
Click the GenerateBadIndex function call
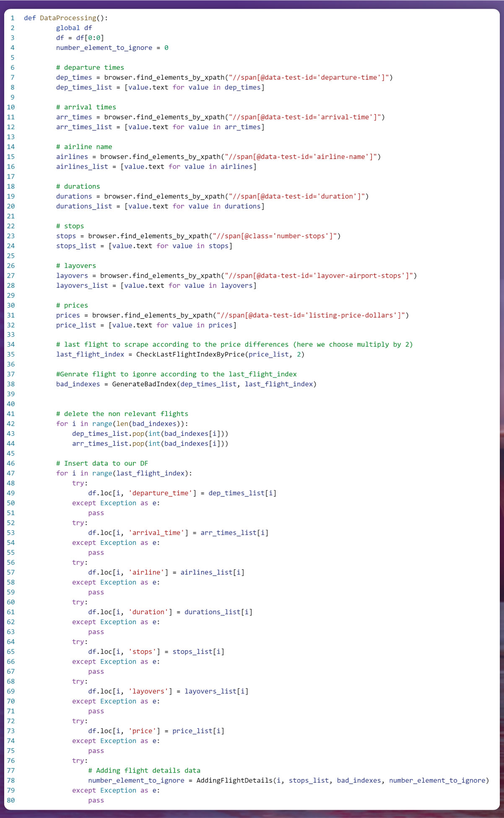coord(214,385)
